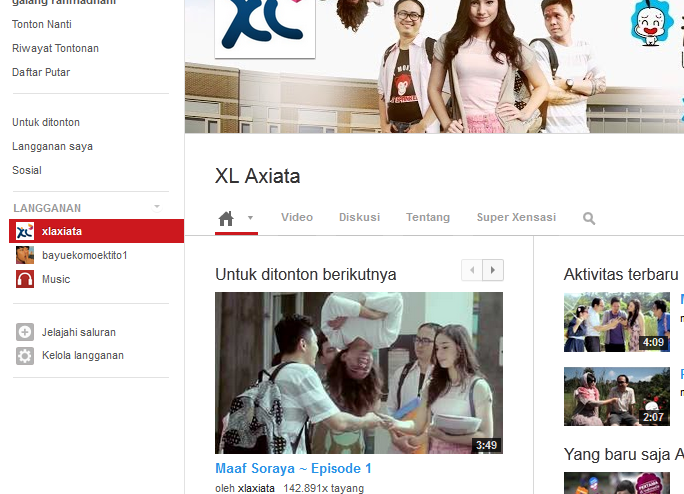Viewport: 684px width, 494px height.
Task: Open the 4:09 video thumbnail
Action: 617,322
